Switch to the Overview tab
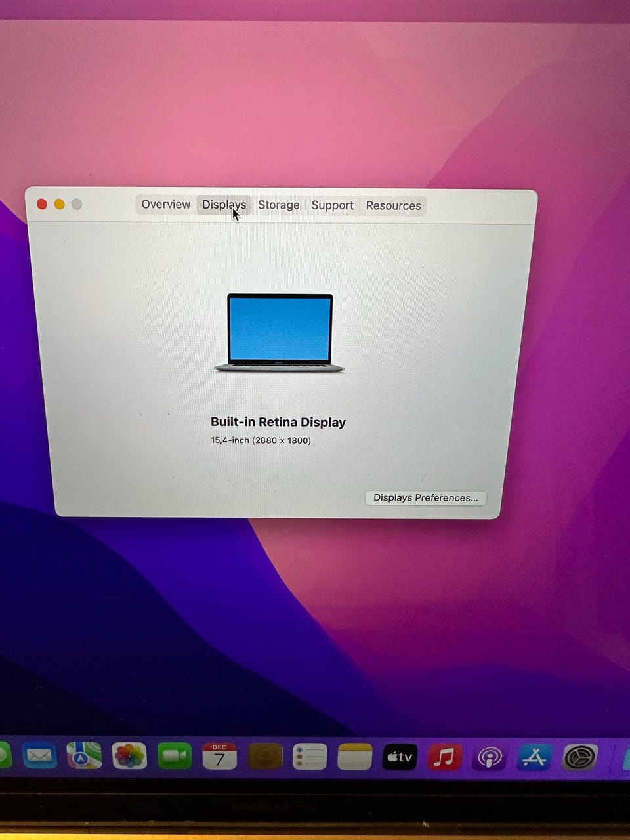Viewport: 630px width, 840px height. [x=165, y=204]
